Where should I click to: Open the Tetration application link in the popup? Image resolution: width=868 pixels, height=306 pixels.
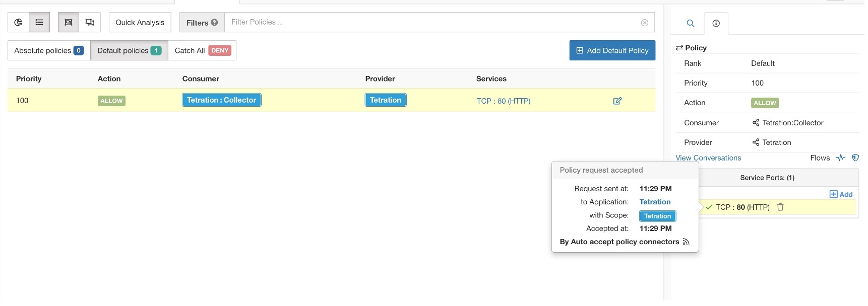(655, 202)
